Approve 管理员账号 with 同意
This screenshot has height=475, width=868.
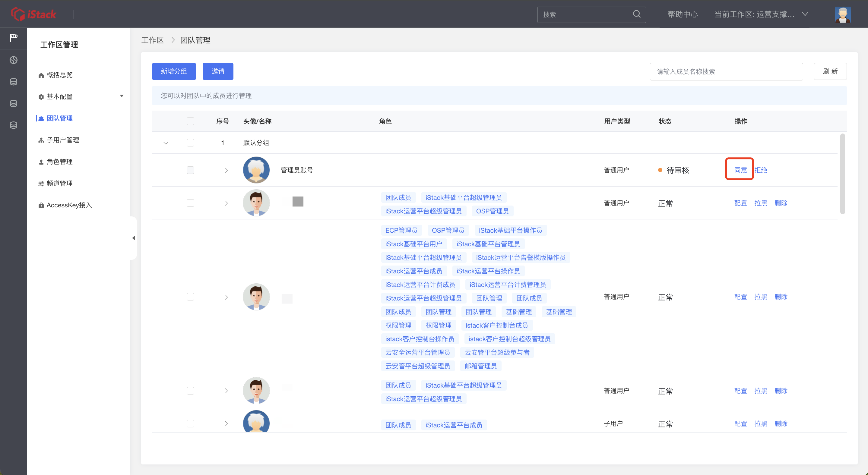pos(741,170)
